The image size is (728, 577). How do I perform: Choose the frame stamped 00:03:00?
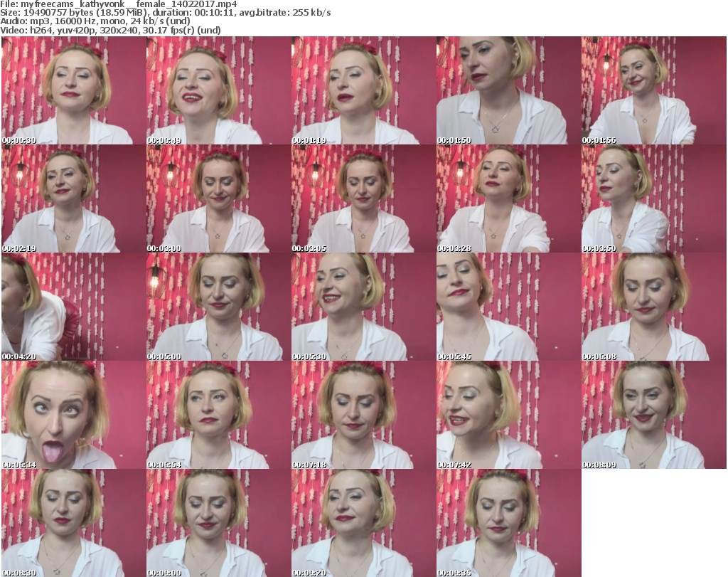coord(219,198)
